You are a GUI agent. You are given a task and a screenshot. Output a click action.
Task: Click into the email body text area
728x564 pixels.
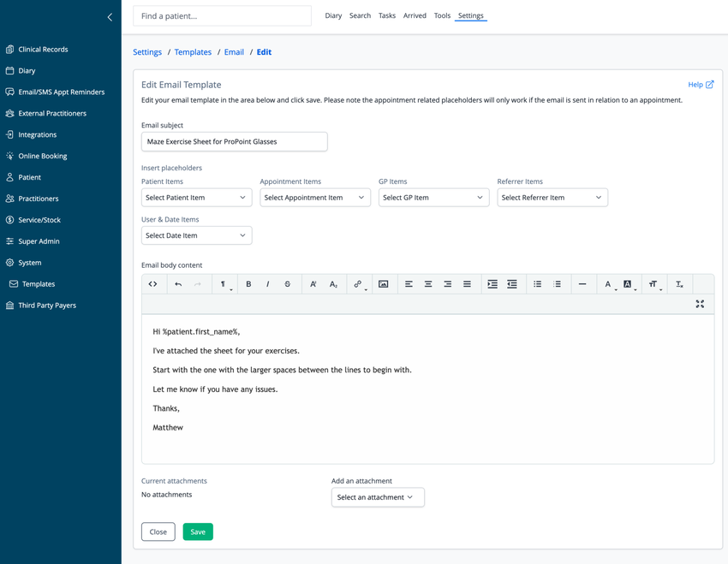coord(427,389)
